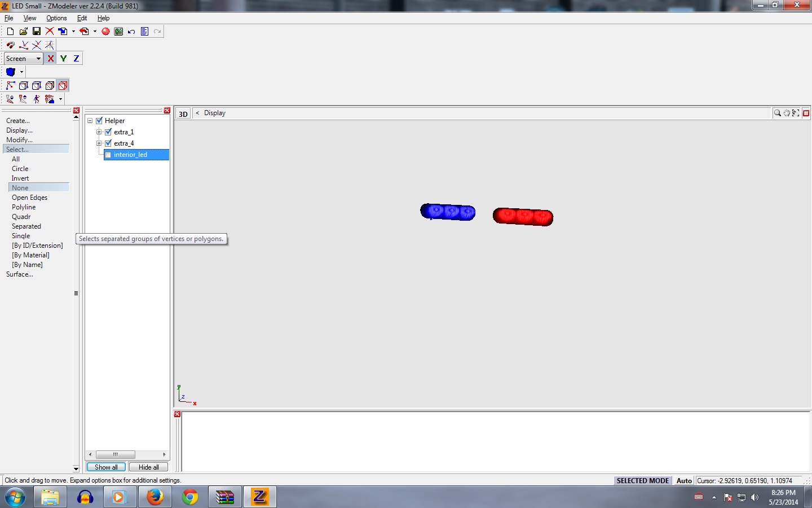Click the open folder icon in toolbar
This screenshot has width=812, height=508.
[x=23, y=32]
